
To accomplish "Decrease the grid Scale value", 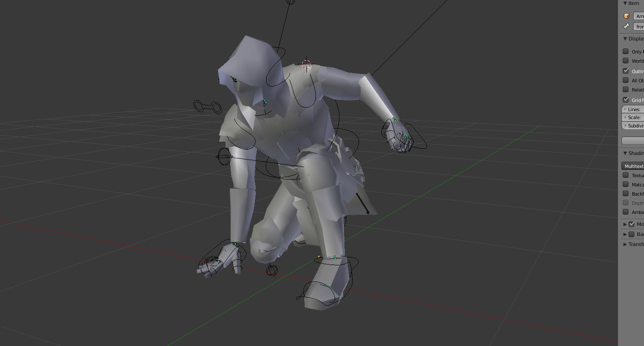I will point(625,117).
